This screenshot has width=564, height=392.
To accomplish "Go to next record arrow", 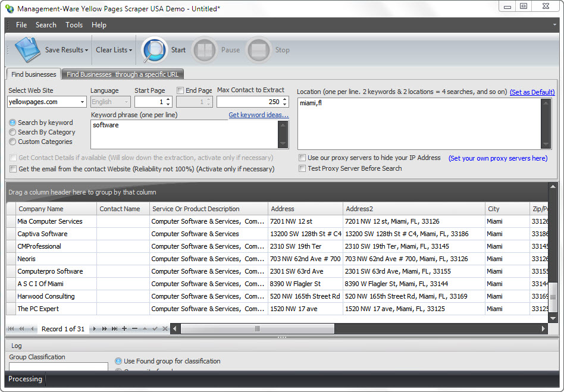I will pyautogui.click(x=94, y=328).
